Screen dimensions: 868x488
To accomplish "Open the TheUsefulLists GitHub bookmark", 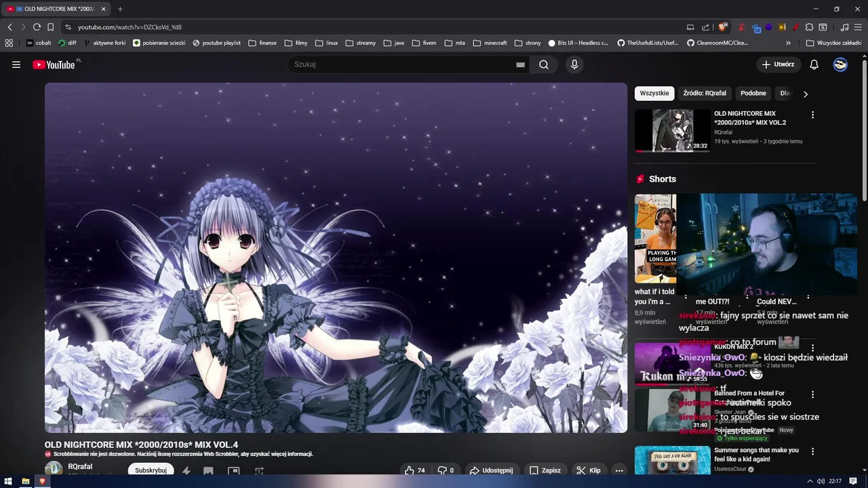I will click(x=648, y=43).
